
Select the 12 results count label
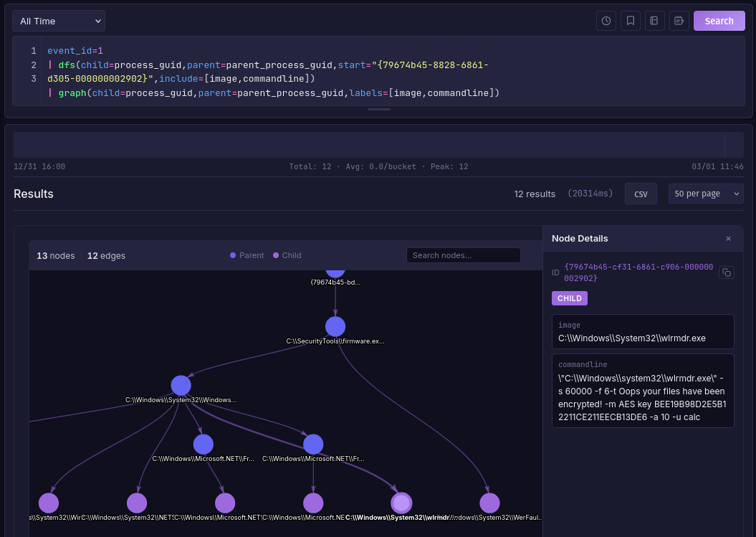pos(533,194)
